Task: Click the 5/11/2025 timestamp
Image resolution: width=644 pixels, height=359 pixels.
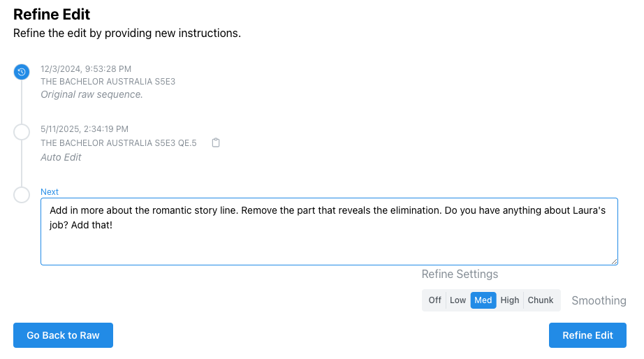Action: pyautogui.click(x=85, y=129)
